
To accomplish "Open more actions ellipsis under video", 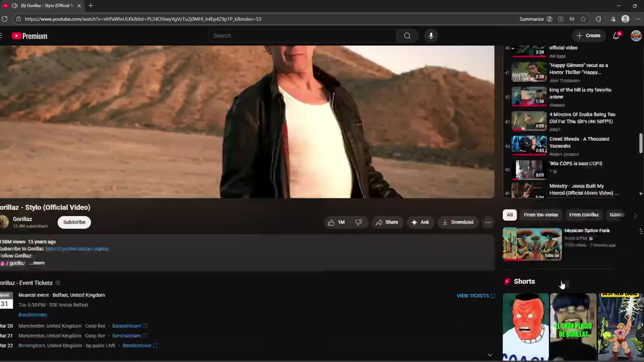I will click(x=488, y=222).
